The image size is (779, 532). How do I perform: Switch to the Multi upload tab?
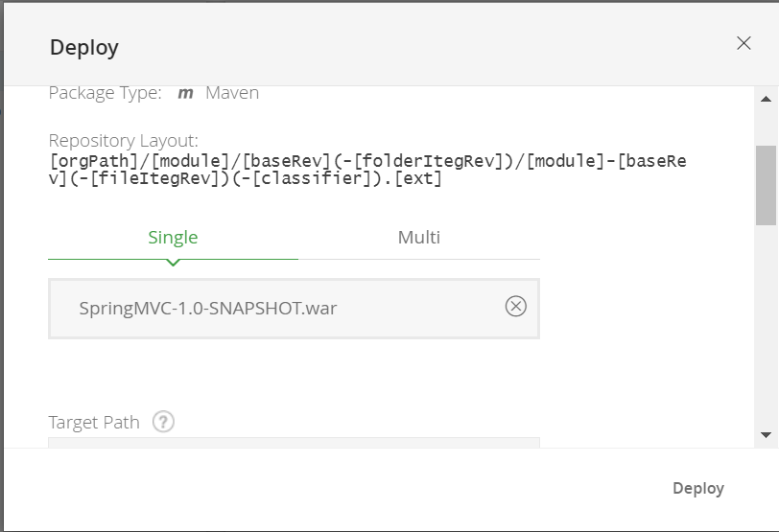tap(419, 238)
